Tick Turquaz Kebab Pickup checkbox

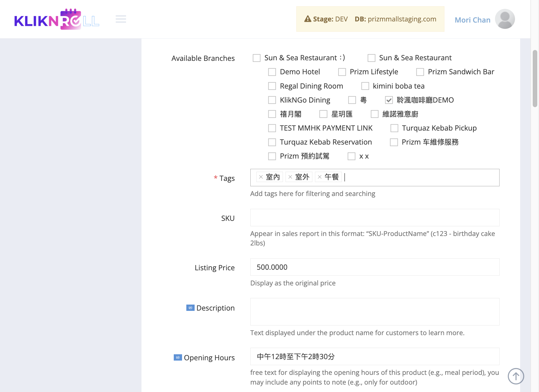tap(394, 128)
